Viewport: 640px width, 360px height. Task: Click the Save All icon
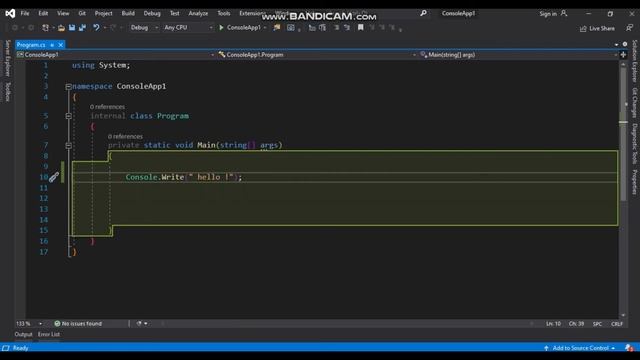pos(82,27)
